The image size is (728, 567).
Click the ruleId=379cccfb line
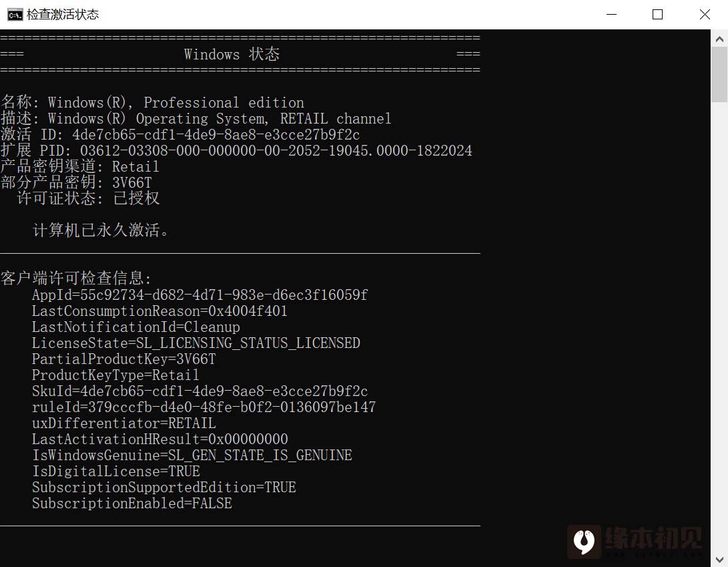pos(204,407)
